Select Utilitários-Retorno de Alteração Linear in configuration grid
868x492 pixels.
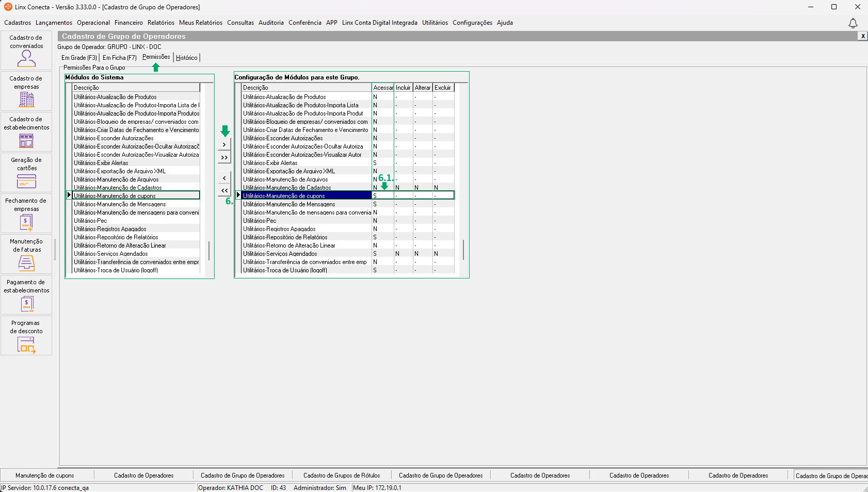pyautogui.click(x=307, y=245)
